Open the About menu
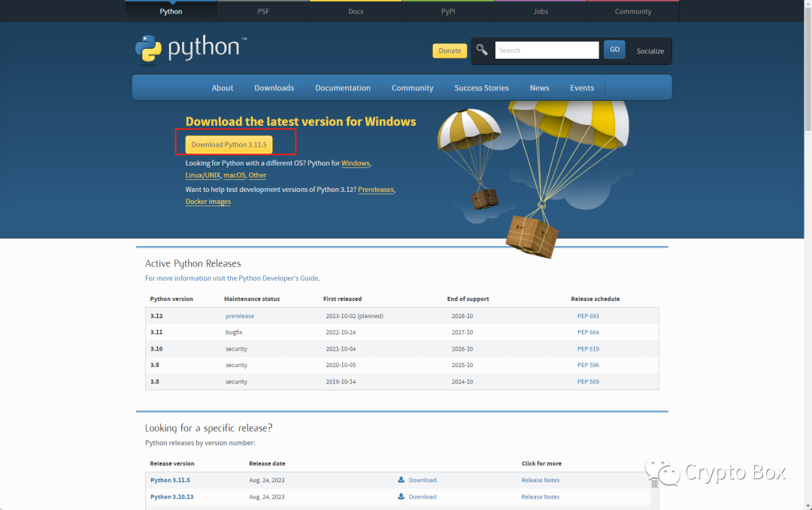The width and height of the screenshot is (812, 510). (x=222, y=88)
